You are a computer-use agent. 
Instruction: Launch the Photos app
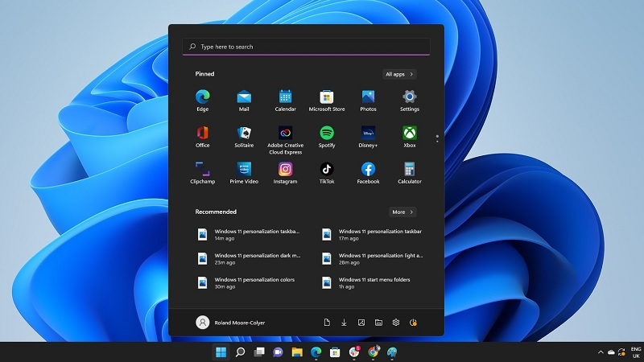(x=368, y=101)
